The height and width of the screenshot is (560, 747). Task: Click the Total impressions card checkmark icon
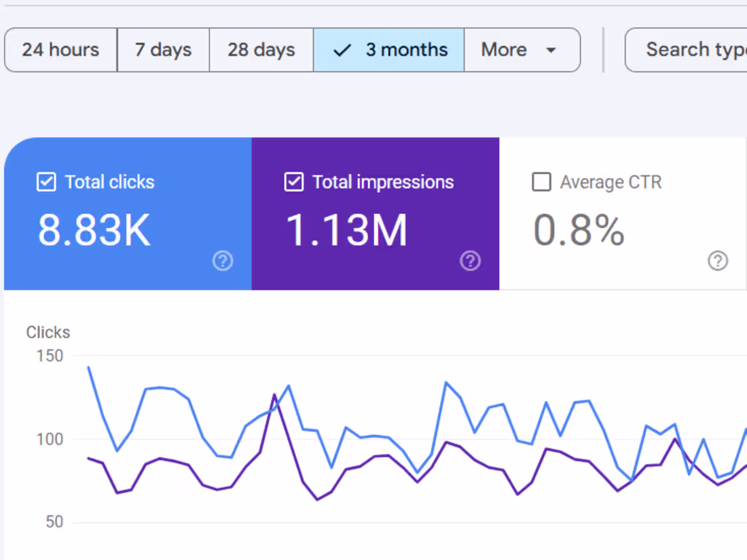tap(293, 182)
